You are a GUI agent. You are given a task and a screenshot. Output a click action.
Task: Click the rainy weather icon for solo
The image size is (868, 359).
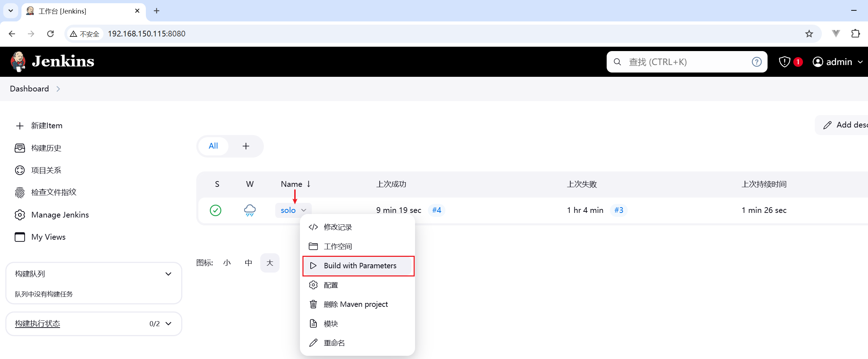250,210
